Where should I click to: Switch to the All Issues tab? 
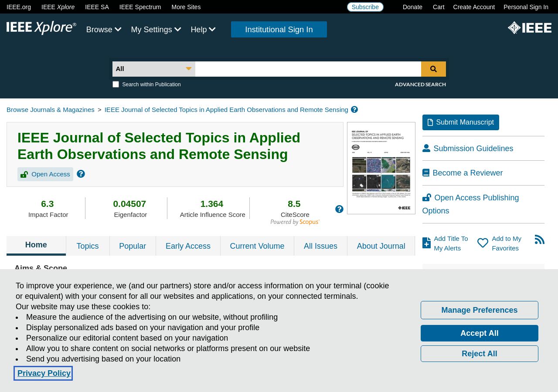point(320,246)
